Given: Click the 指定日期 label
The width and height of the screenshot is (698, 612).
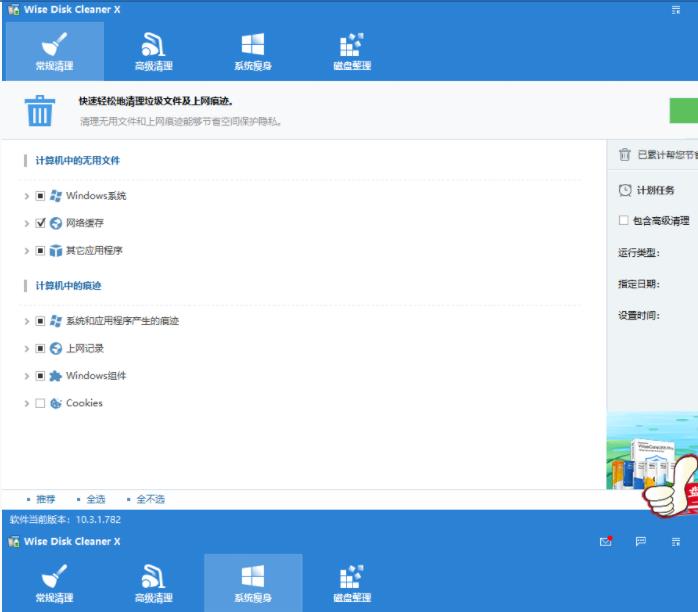Looking at the screenshot, I should pyautogui.click(x=638, y=284).
